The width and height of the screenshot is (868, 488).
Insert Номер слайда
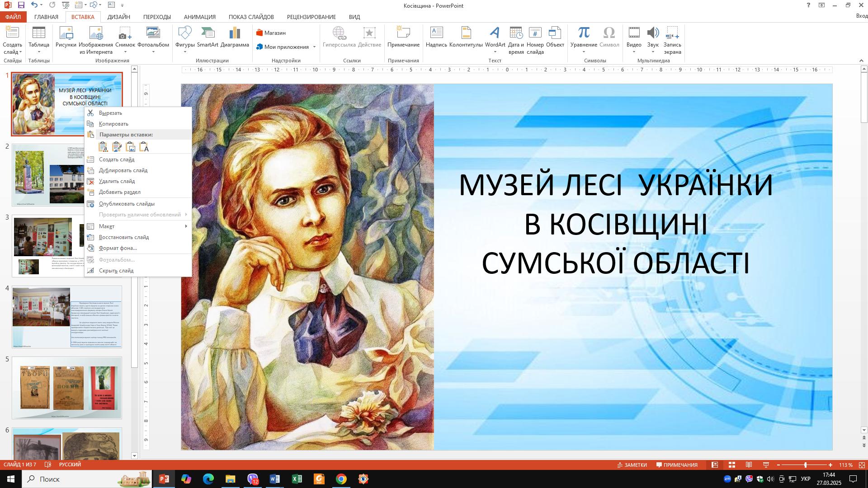tap(535, 40)
